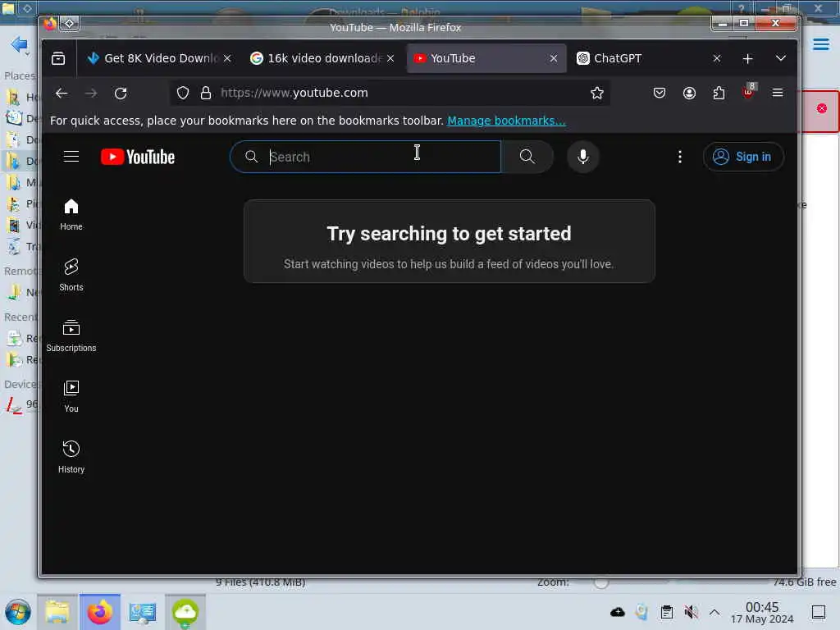Open Firefox extensions puzzle icon

[x=719, y=94]
